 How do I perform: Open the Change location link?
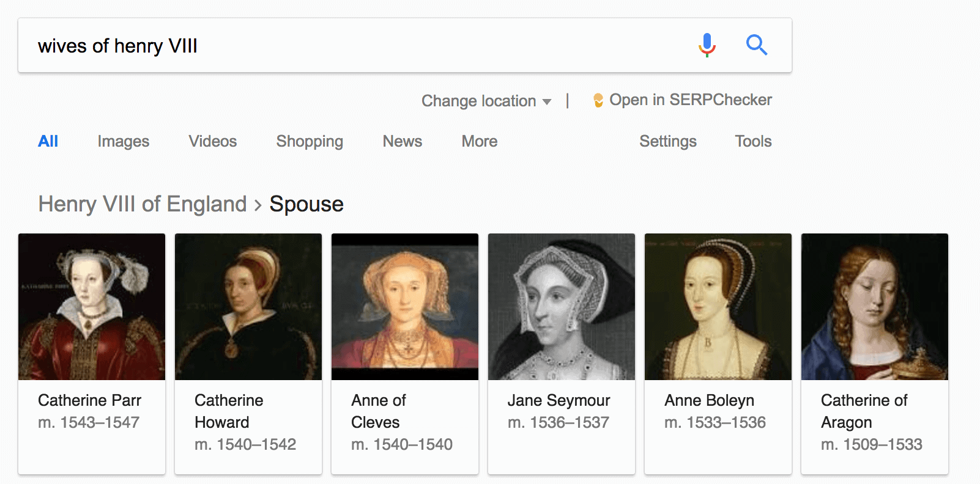click(x=478, y=101)
